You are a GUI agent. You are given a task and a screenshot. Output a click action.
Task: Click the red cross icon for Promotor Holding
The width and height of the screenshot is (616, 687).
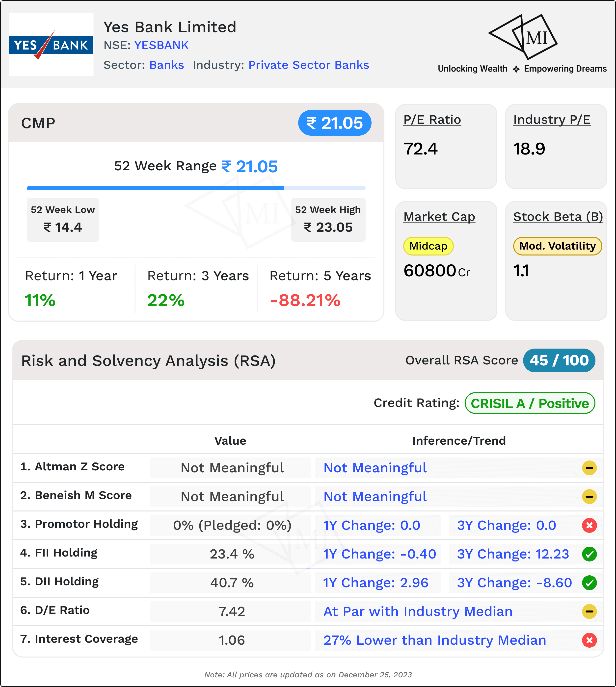(589, 525)
